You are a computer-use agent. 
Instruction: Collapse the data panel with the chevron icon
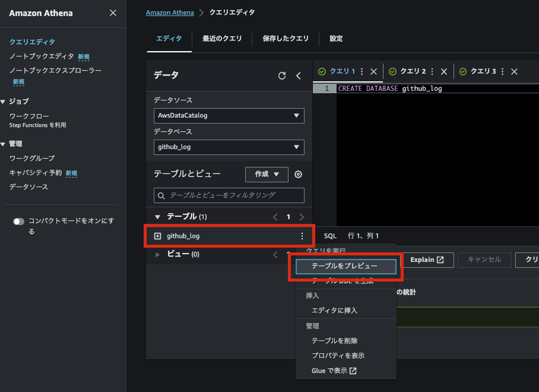pos(299,75)
